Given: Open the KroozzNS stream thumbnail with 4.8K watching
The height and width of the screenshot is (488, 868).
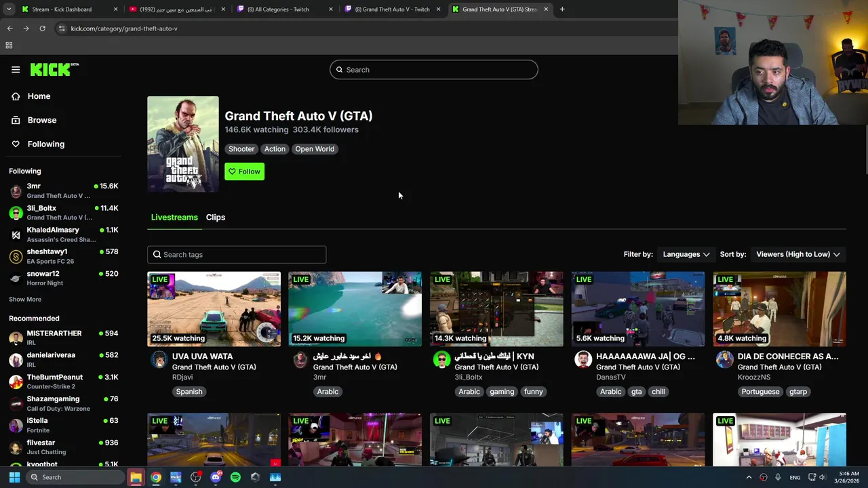Looking at the screenshot, I should pos(779,309).
